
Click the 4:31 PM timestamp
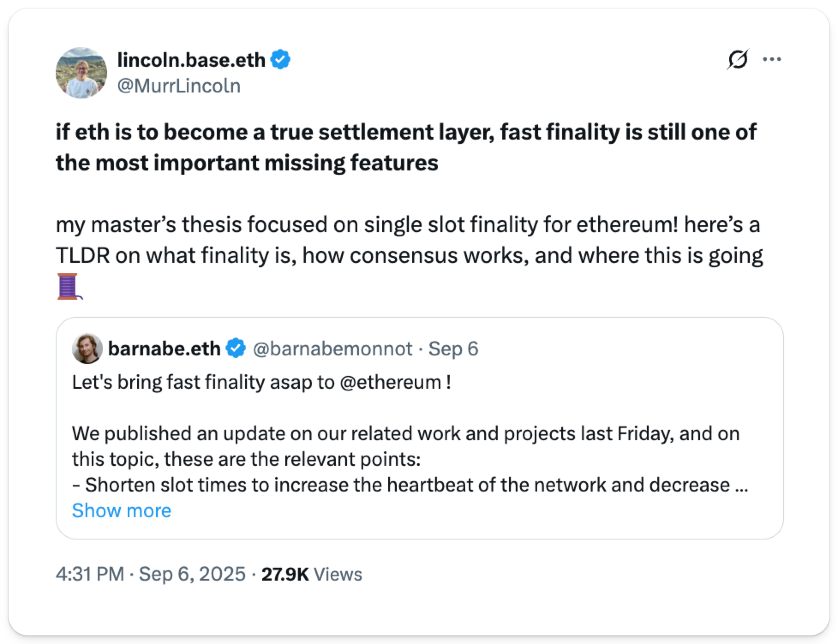coord(90,574)
